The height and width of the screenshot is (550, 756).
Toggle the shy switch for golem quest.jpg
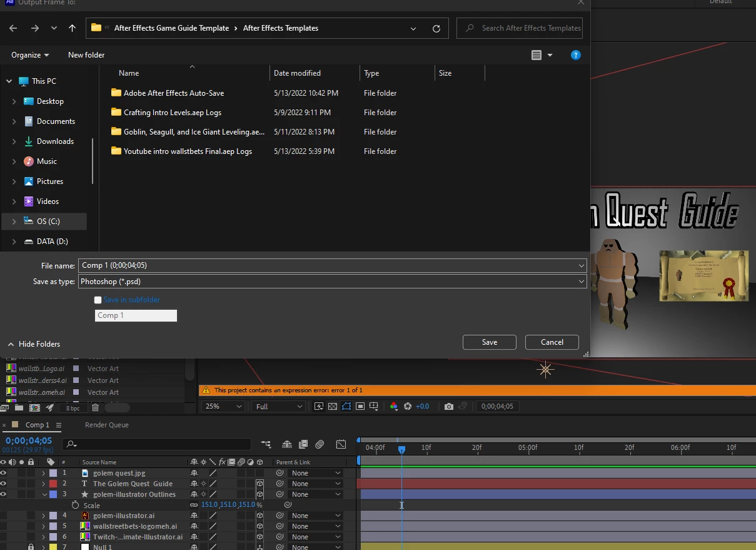coord(194,473)
